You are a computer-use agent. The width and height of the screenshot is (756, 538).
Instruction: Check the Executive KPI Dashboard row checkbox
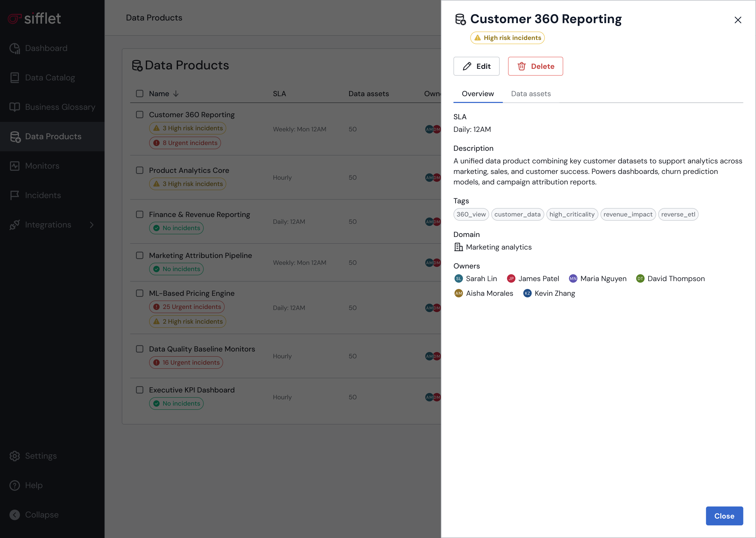click(x=140, y=390)
